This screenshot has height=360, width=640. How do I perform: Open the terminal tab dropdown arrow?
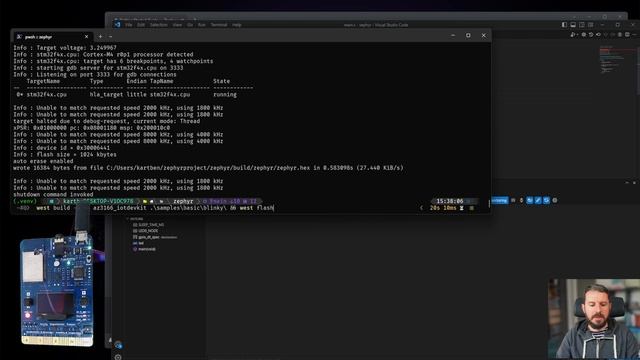click(111, 36)
